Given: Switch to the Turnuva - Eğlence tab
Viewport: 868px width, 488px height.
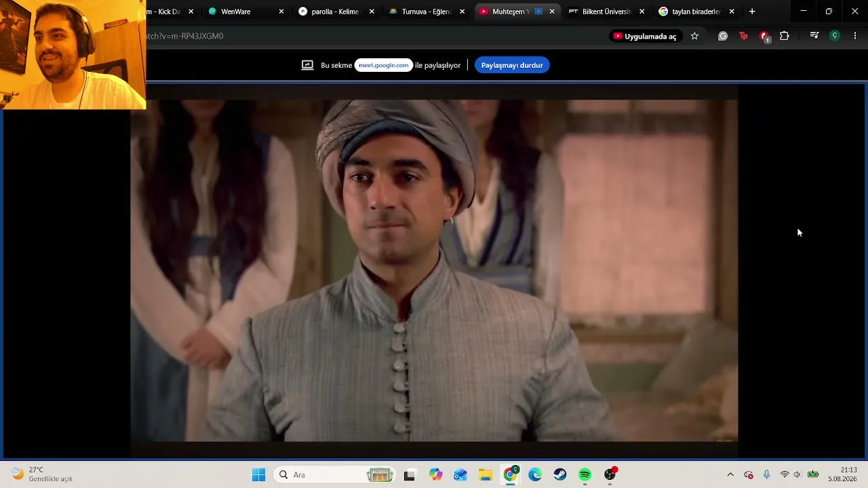Looking at the screenshot, I should pyautogui.click(x=426, y=12).
